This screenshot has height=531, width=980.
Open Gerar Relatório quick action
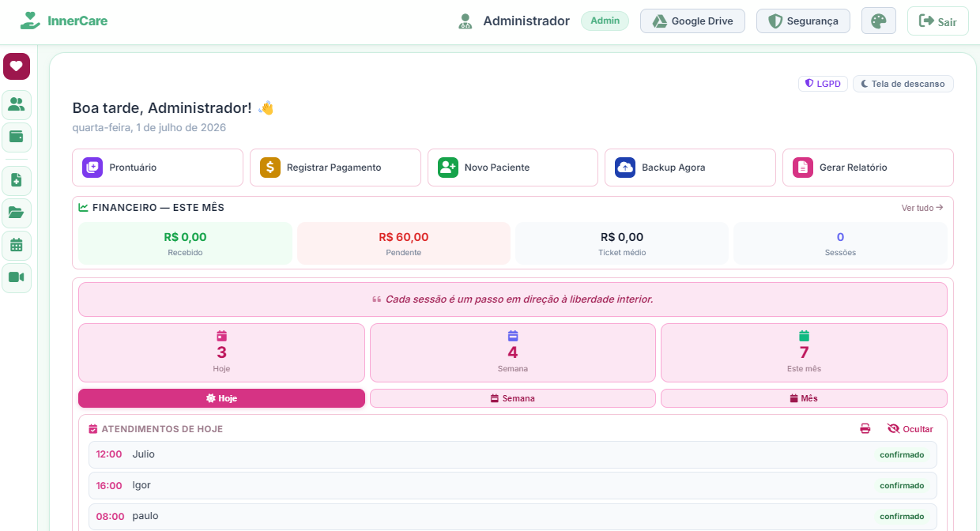(x=868, y=168)
